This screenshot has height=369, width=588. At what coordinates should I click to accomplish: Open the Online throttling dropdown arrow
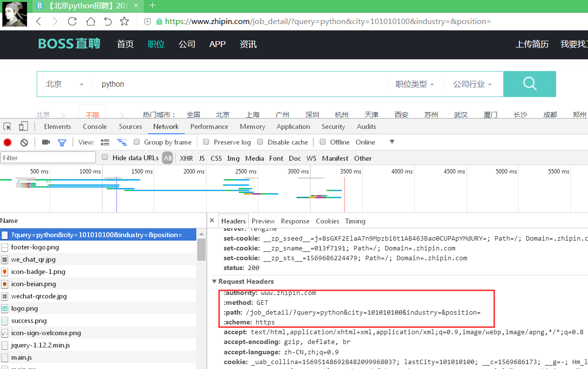[392, 142]
